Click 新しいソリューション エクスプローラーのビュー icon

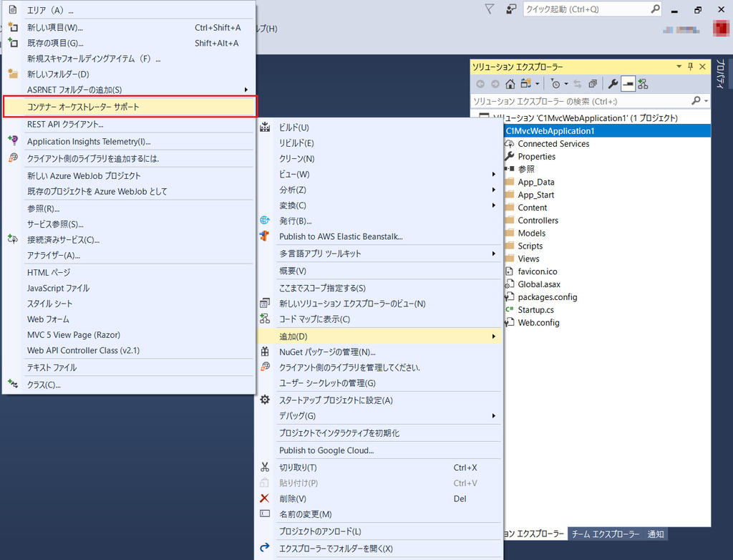[265, 303]
